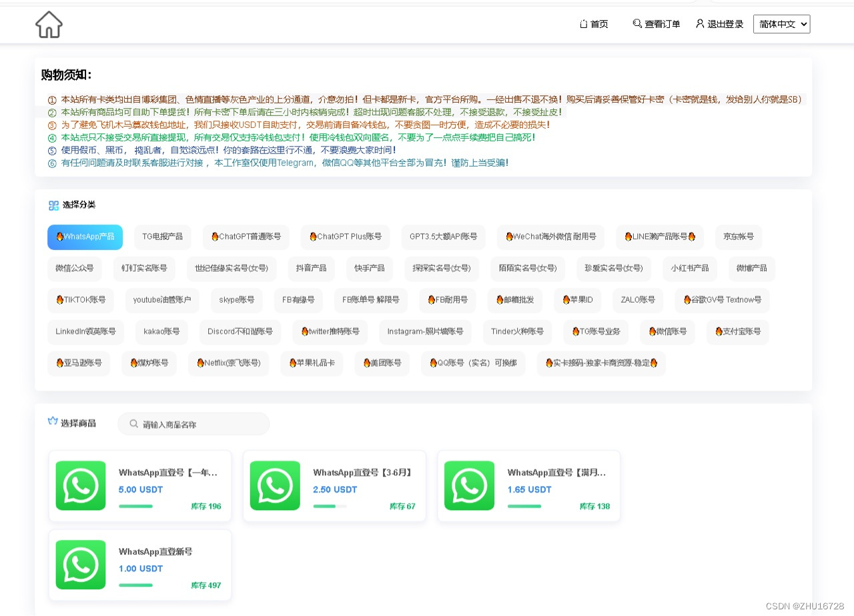Image resolution: width=854 pixels, height=616 pixels.
Task: Pick the 小红书产品 category
Action: pos(690,269)
